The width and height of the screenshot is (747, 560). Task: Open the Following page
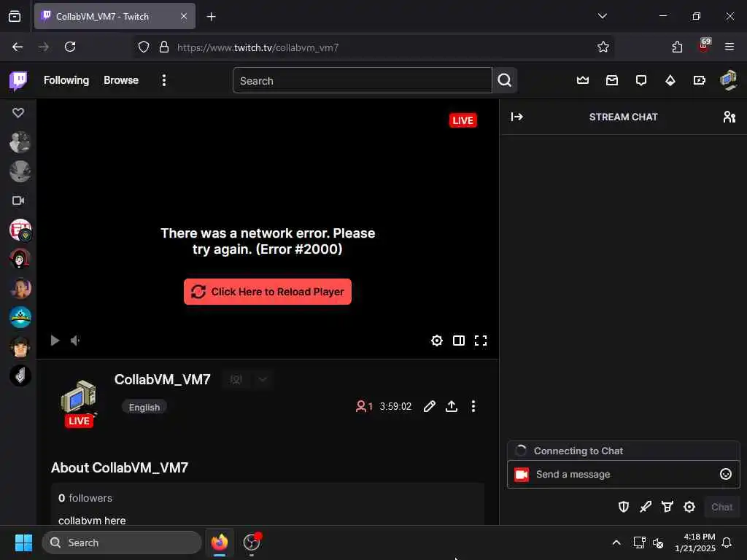pyautogui.click(x=66, y=80)
